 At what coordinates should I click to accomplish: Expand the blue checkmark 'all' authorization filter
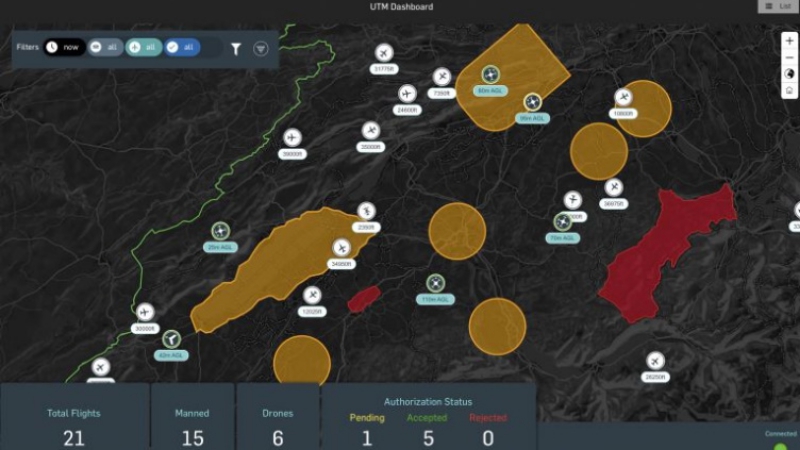182,47
